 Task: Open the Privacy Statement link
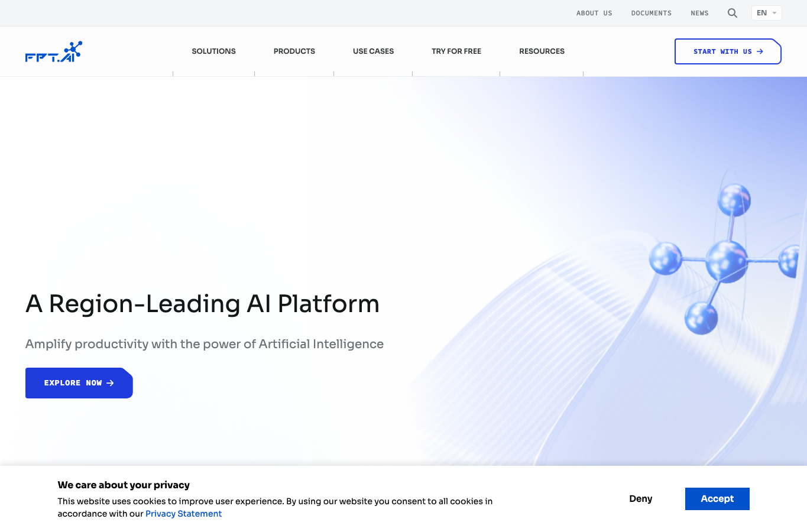[183, 514]
